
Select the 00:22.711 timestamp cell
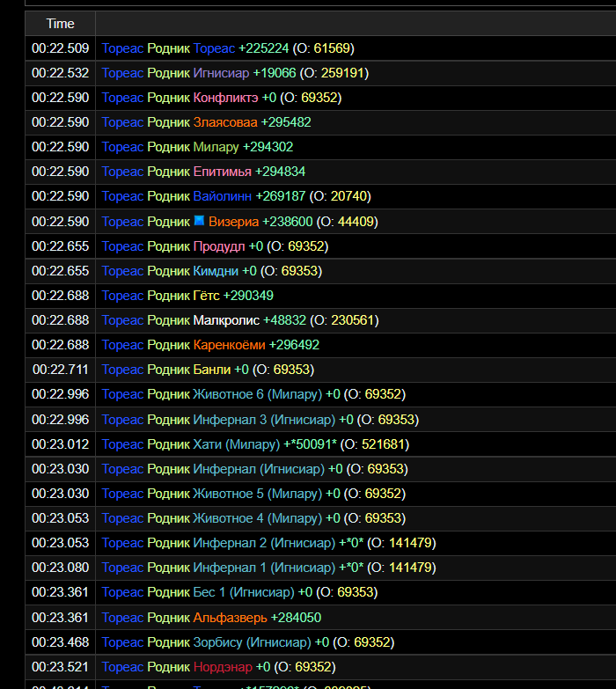(60, 370)
